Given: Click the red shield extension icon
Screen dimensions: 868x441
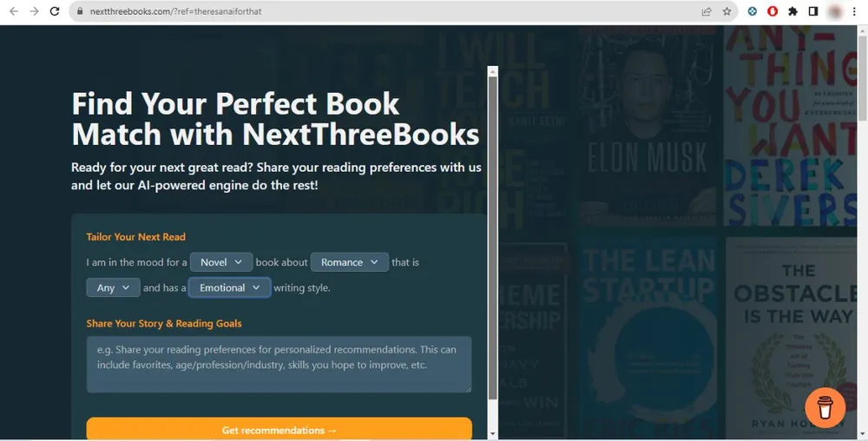Looking at the screenshot, I should (772, 12).
